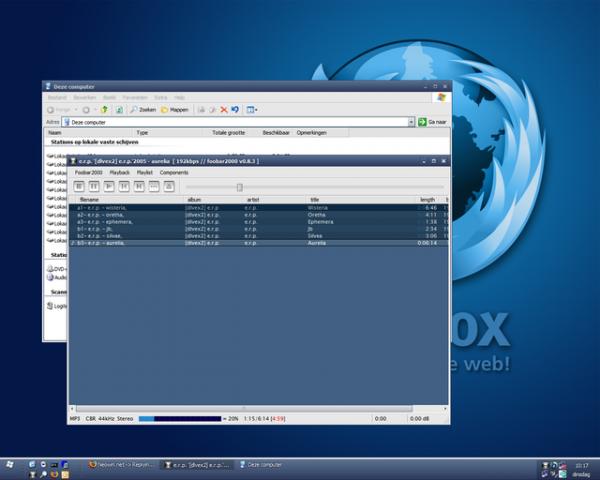600x480 pixels.
Task: Click the green 'Ga naar' go button
Action: tap(432, 122)
